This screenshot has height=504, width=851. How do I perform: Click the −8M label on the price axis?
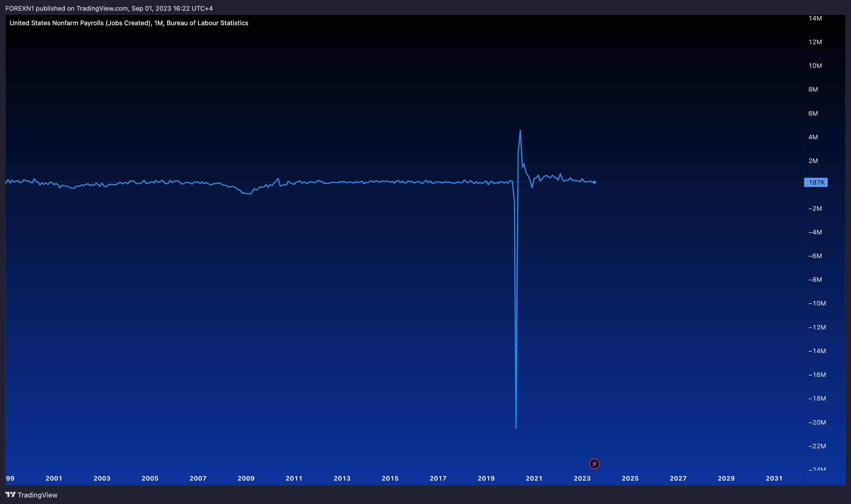(815, 279)
